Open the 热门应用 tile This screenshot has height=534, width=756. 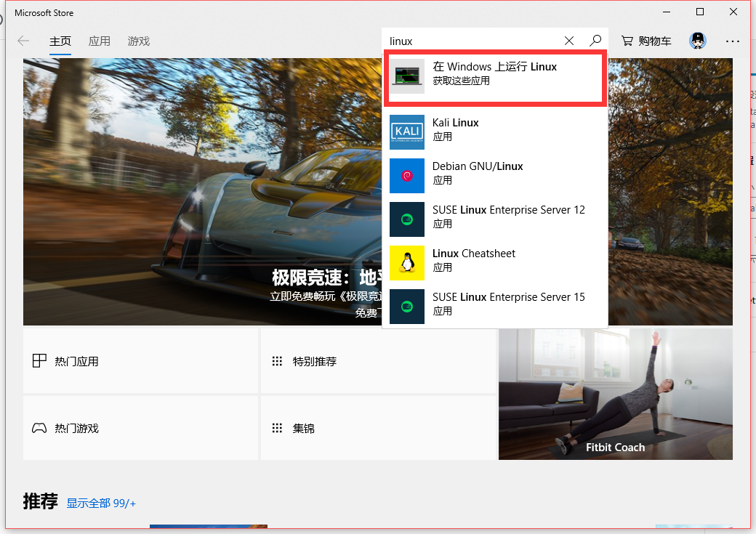(140, 361)
